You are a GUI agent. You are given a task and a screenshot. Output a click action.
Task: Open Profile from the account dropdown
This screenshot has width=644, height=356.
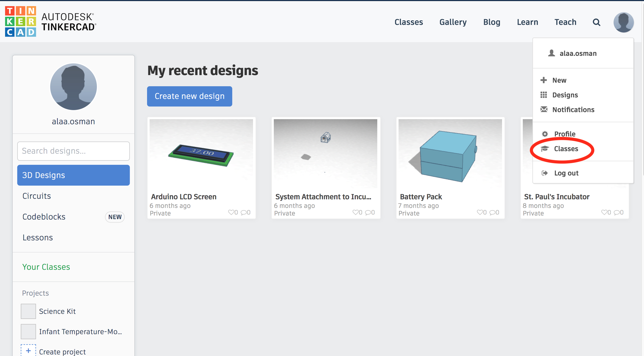[x=565, y=134]
